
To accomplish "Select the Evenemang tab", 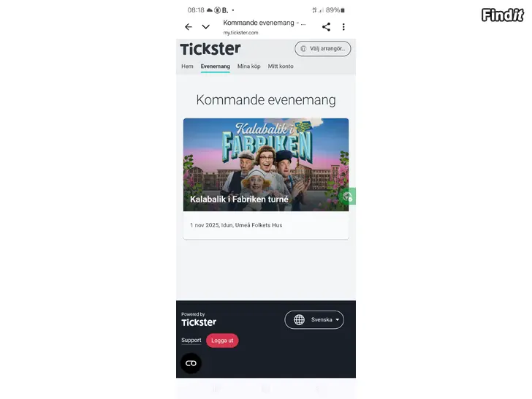I will 215,66.
